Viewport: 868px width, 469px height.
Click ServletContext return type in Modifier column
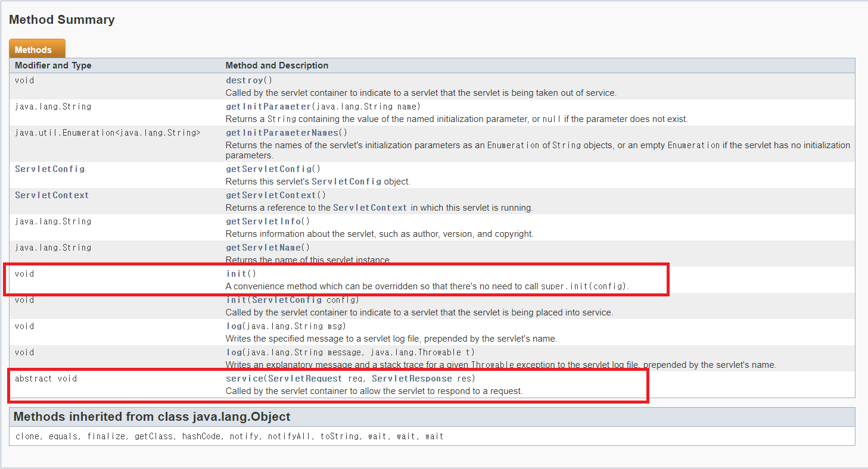click(52, 195)
